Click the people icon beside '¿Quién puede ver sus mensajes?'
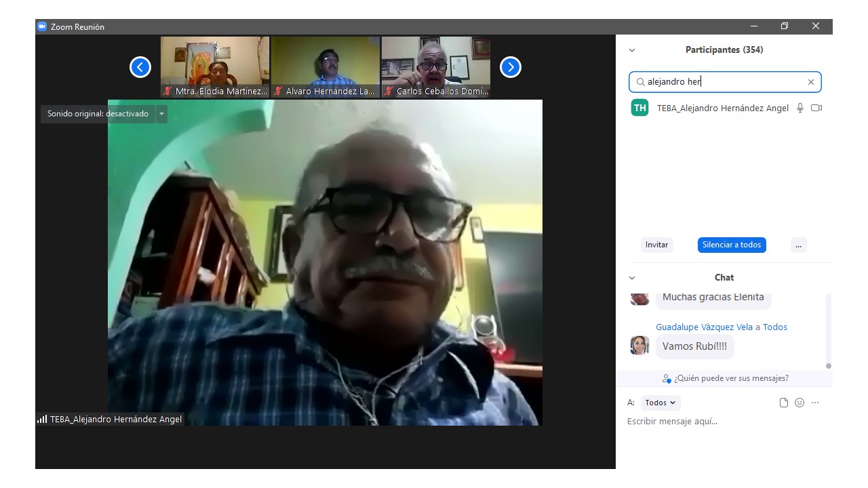This screenshot has width=868, height=488. pyautogui.click(x=667, y=378)
